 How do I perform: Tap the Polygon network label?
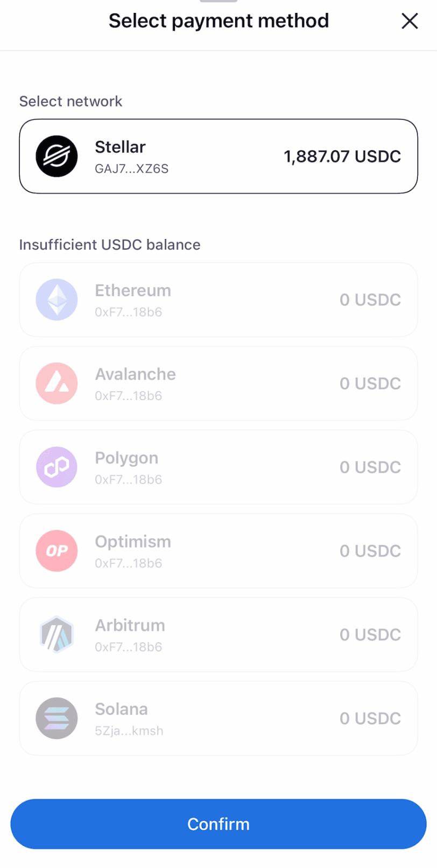[x=126, y=458]
